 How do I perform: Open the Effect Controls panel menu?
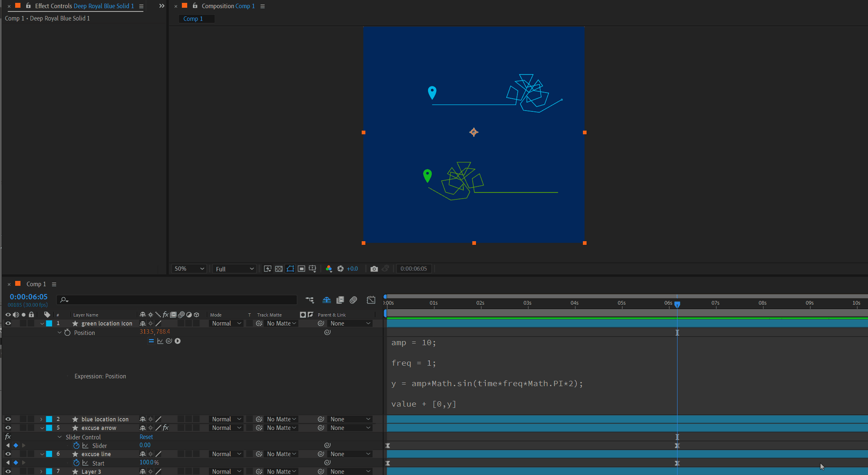tap(141, 6)
